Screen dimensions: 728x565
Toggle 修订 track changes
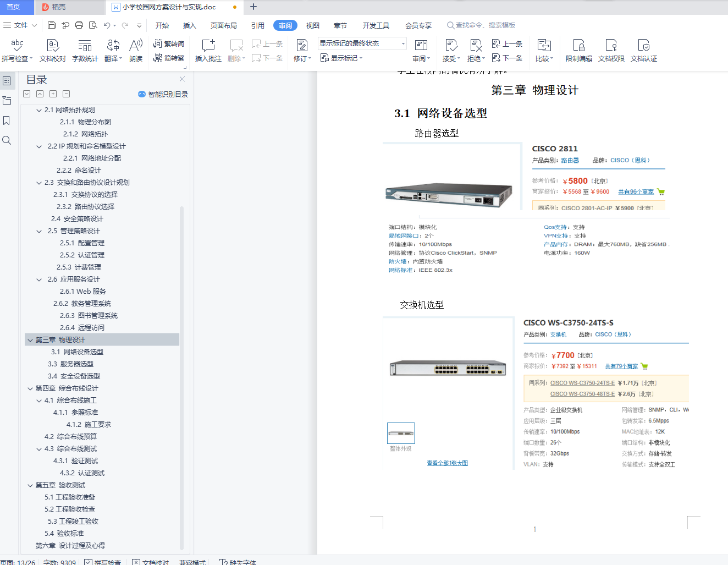click(x=302, y=51)
